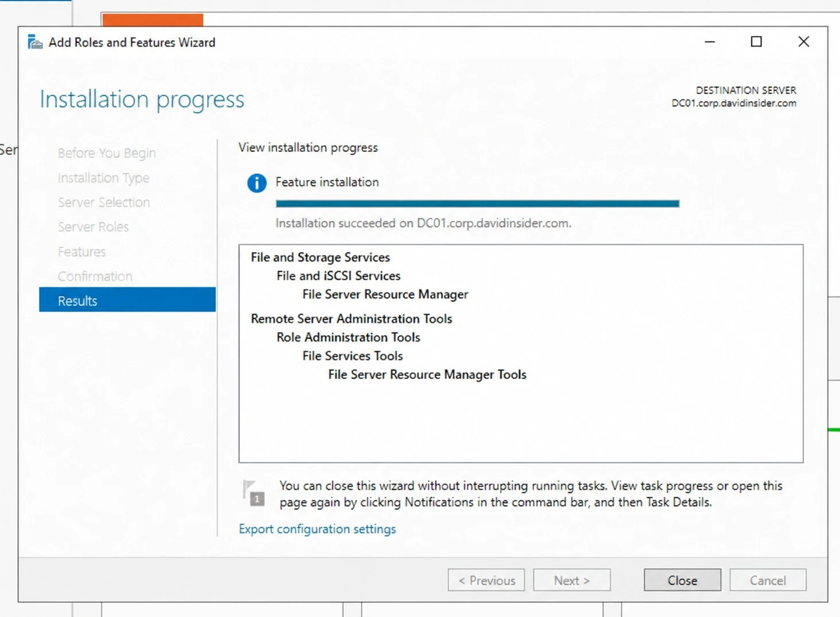The height and width of the screenshot is (617, 840).
Task: Click the Close button
Action: click(x=682, y=580)
